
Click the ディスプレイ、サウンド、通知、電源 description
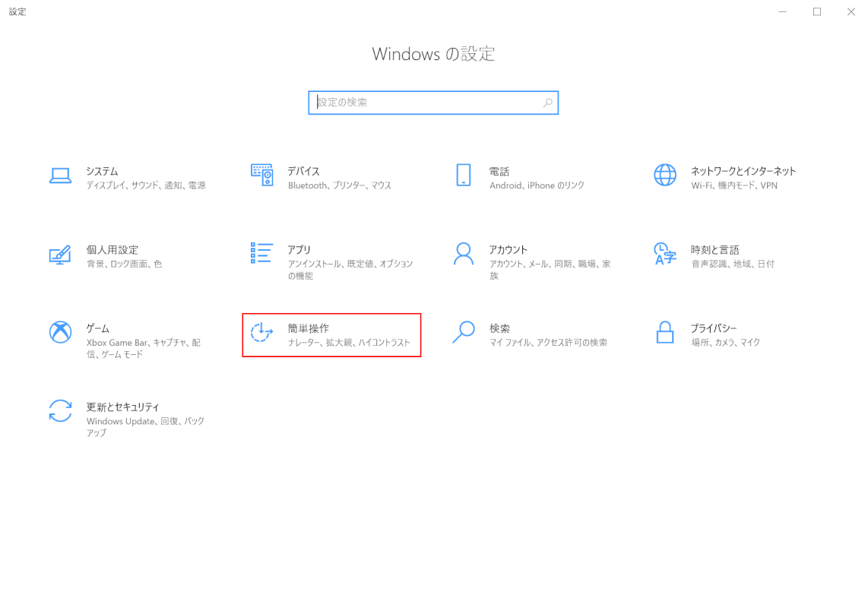(x=146, y=185)
